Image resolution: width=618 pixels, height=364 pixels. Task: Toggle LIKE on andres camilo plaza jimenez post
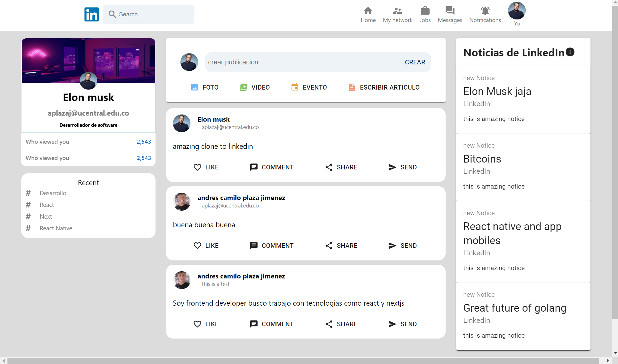[206, 245]
